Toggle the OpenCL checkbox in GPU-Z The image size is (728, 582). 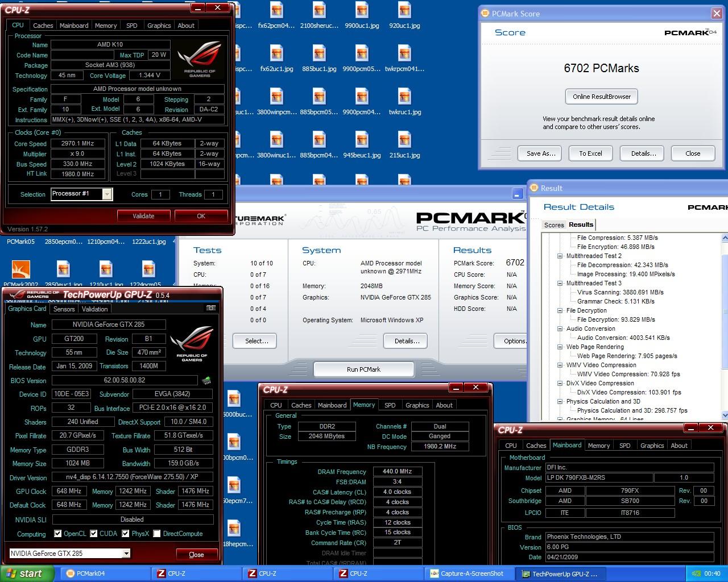[57, 534]
